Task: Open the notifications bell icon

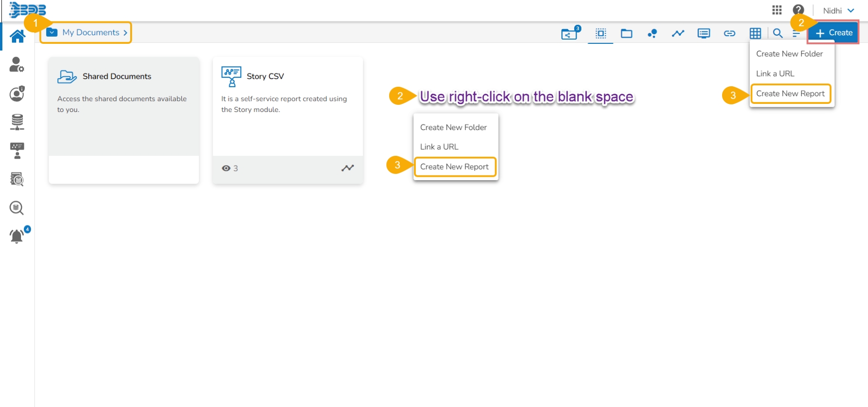Action: (x=17, y=236)
